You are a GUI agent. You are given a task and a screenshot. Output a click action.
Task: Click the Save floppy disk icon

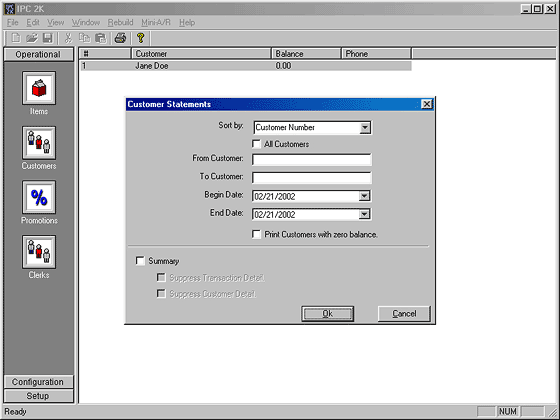point(48,38)
